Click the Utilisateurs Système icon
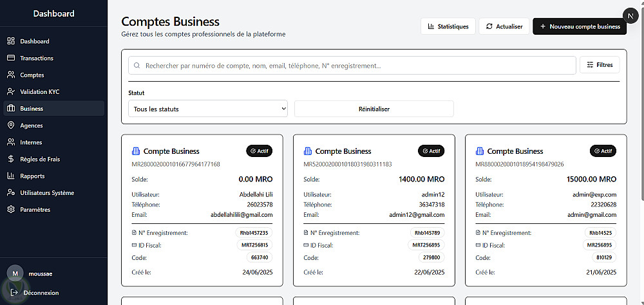 pyautogui.click(x=11, y=192)
